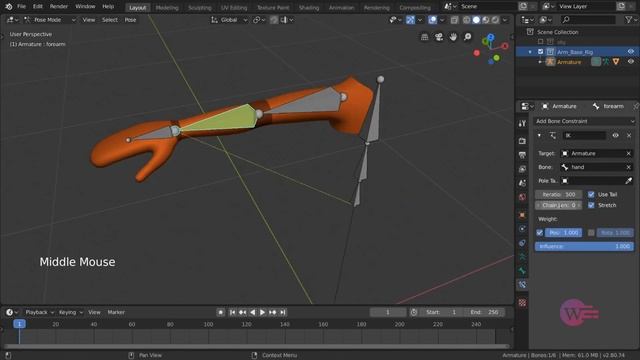Switch to the Sculpting workspace tab
This screenshot has width=640, height=360.
click(200, 8)
